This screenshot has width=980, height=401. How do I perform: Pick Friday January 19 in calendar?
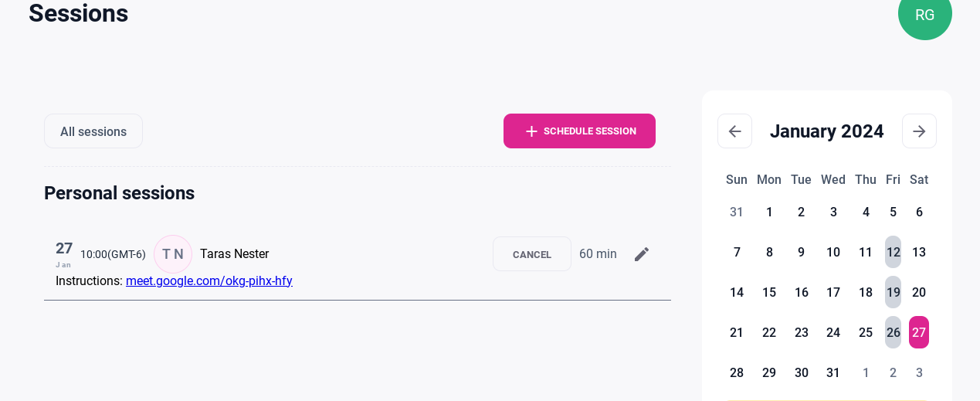893,292
